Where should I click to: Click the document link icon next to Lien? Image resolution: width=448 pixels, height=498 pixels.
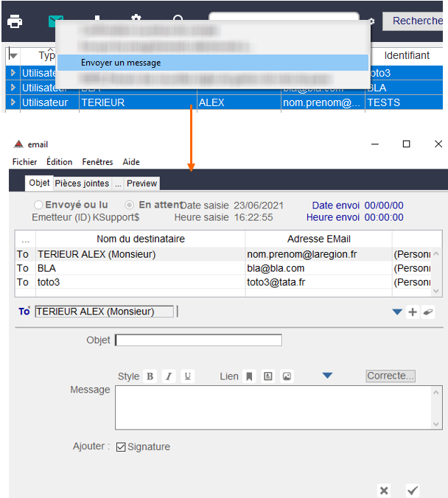268,376
